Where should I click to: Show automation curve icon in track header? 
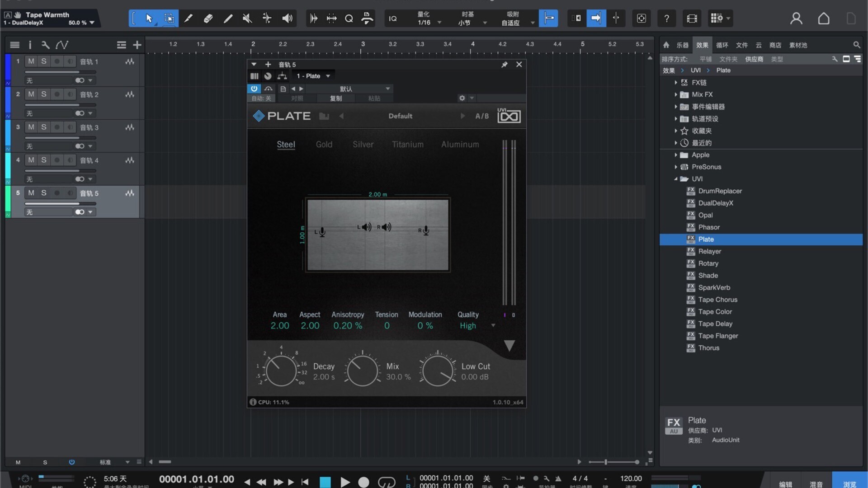[62, 45]
